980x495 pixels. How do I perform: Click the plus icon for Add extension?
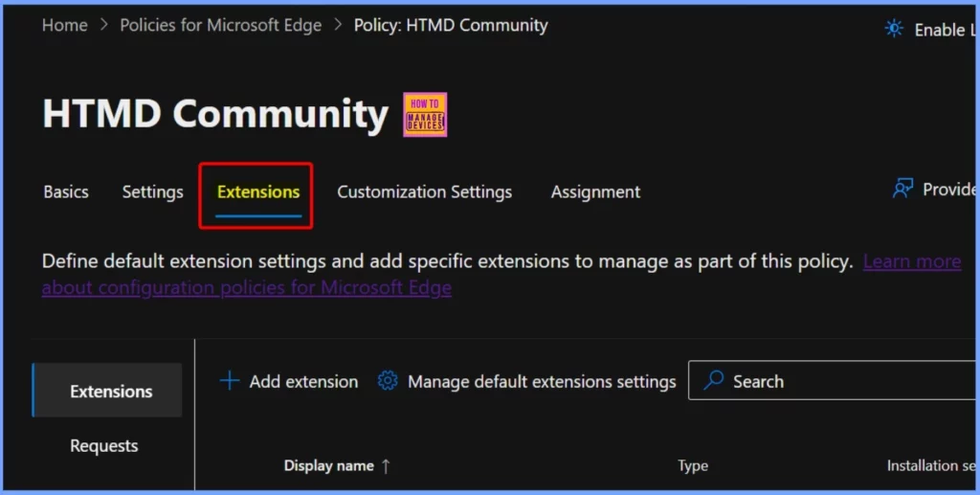(x=230, y=381)
